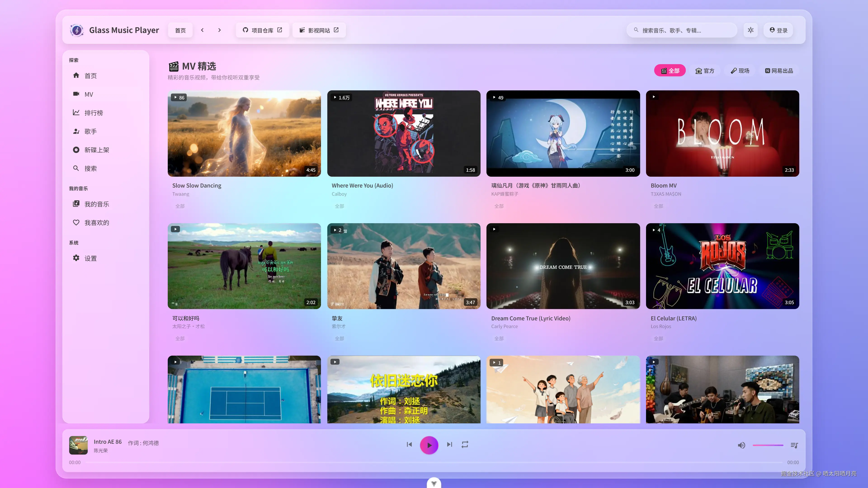Select the 首页 navigation item
Viewport: 868px width, 488px height.
(90, 76)
